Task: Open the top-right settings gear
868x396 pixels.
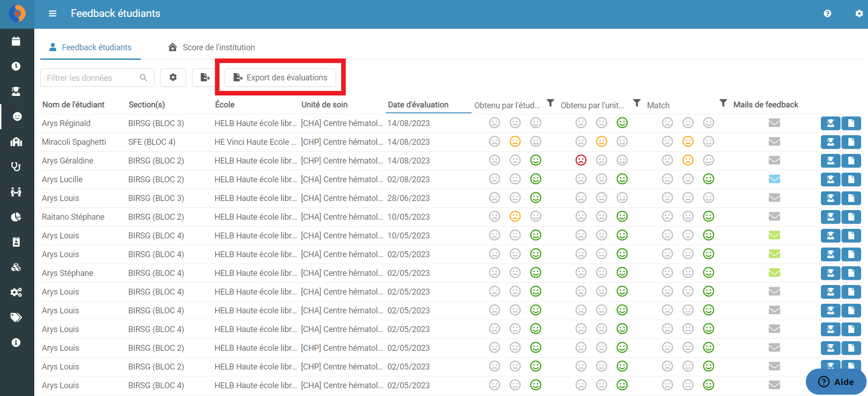Action: pos(859,14)
